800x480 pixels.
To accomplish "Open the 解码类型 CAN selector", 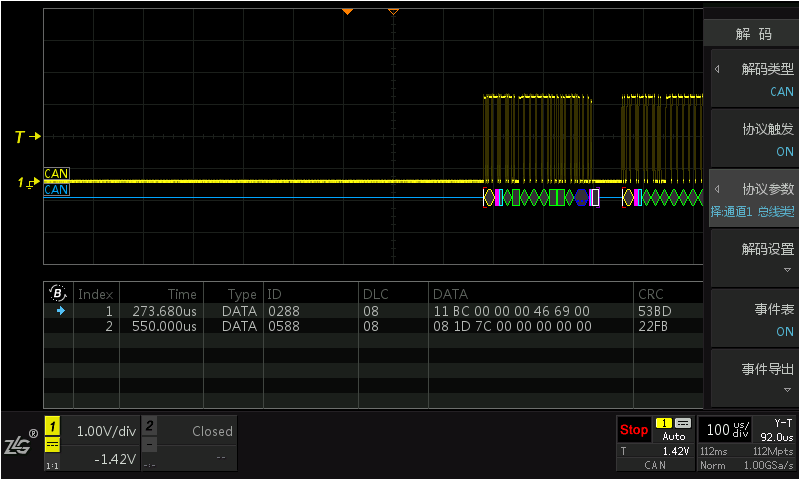I will click(754, 79).
